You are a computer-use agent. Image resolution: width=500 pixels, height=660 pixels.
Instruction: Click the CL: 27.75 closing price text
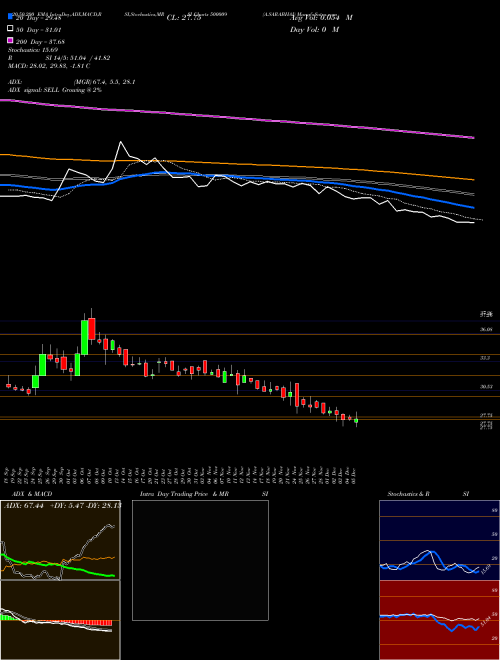pyautogui.click(x=184, y=18)
